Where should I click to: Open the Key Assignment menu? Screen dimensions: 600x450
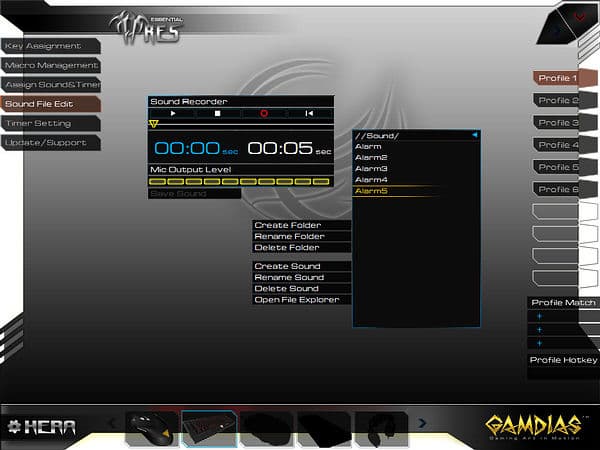(51, 46)
